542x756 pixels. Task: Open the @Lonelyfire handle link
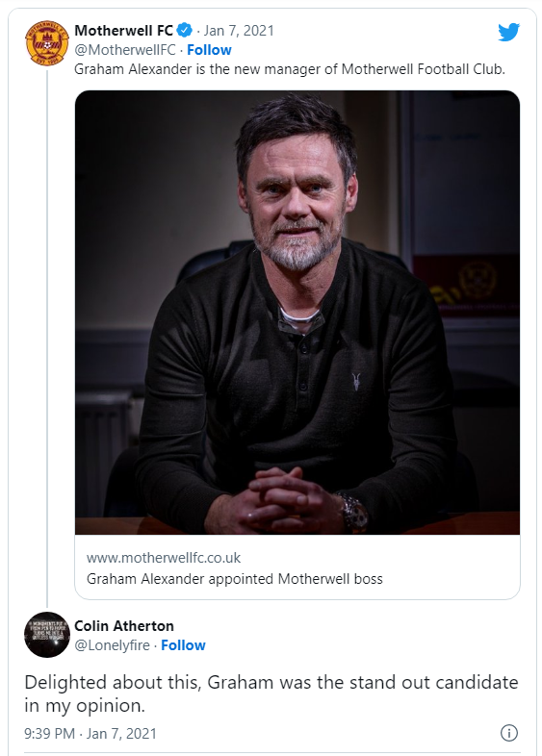pyautogui.click(x=112, y=645)
